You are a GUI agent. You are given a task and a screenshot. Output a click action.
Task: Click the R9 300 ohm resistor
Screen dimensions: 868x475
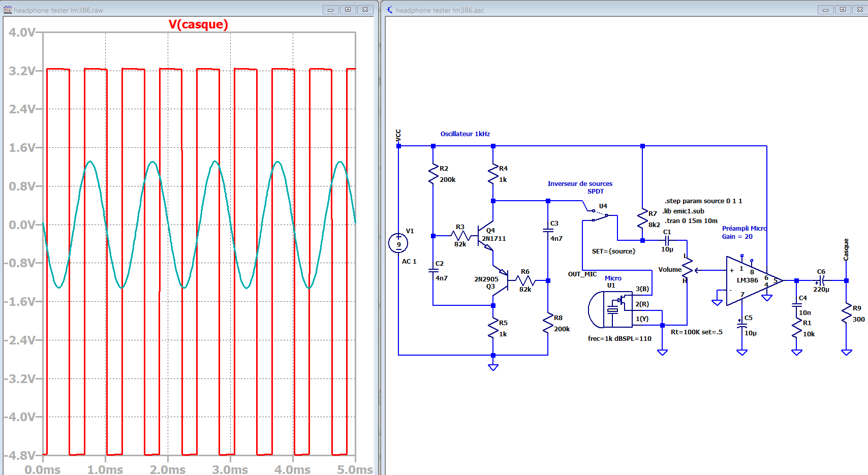(x=846, y=314)
